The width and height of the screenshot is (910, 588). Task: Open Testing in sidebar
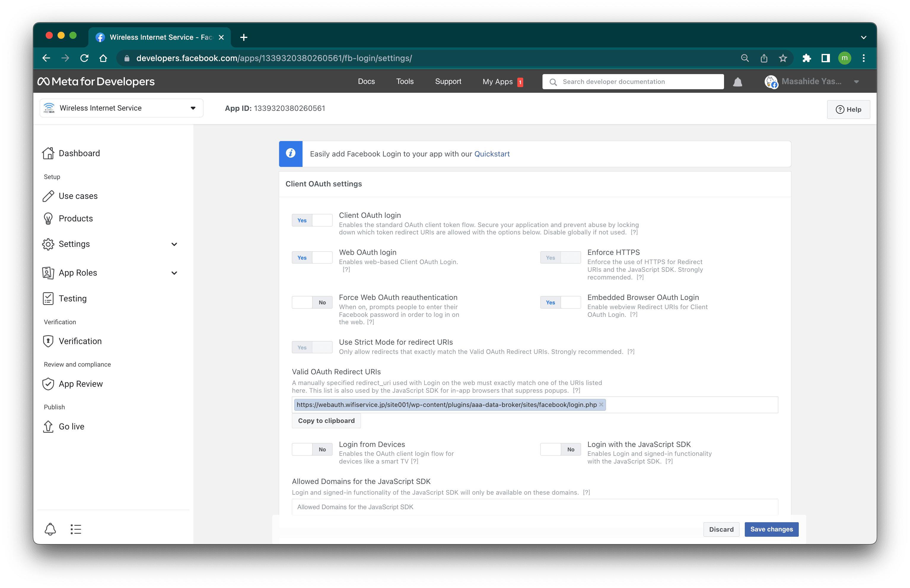click(x=65, y=298)
